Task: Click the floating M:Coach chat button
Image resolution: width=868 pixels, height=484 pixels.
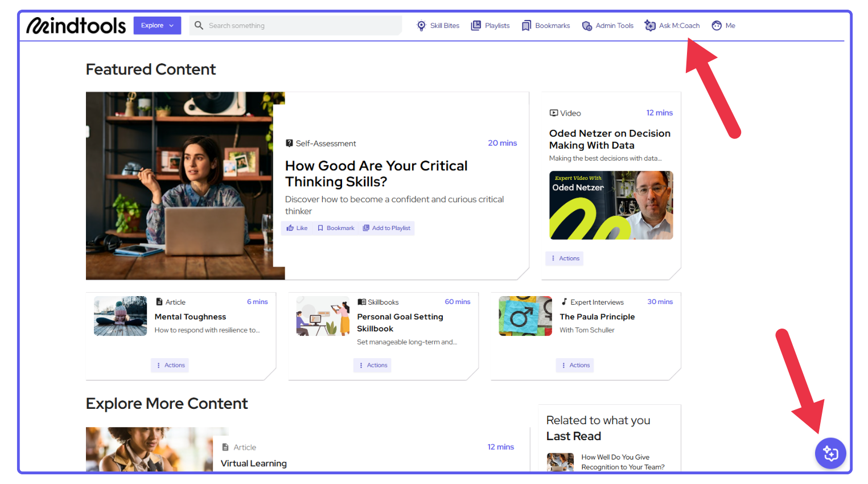Action: coord(830,453)
